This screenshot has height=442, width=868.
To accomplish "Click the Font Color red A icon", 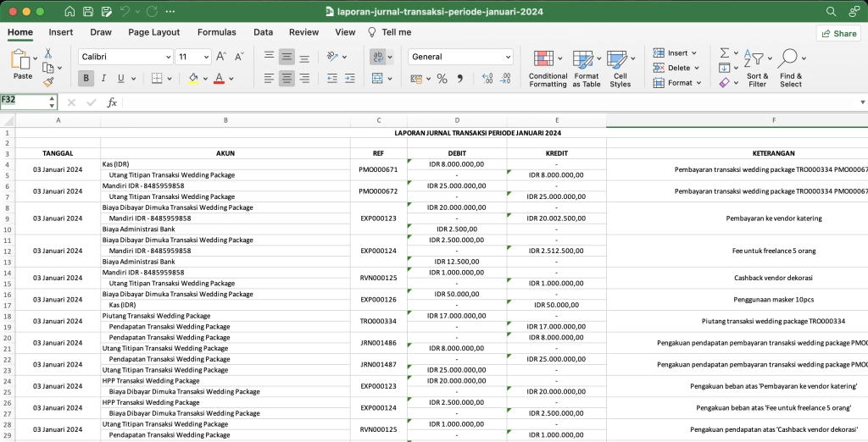I will pos(219,79).
